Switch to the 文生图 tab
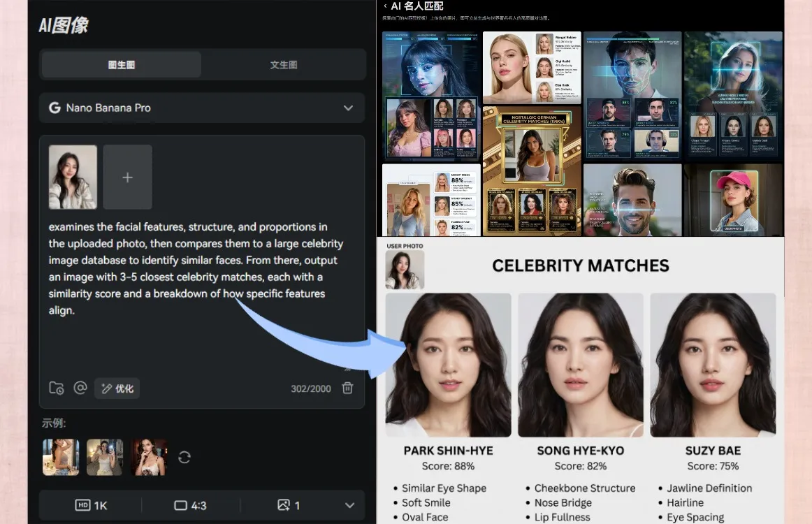 tap(283, 65)
